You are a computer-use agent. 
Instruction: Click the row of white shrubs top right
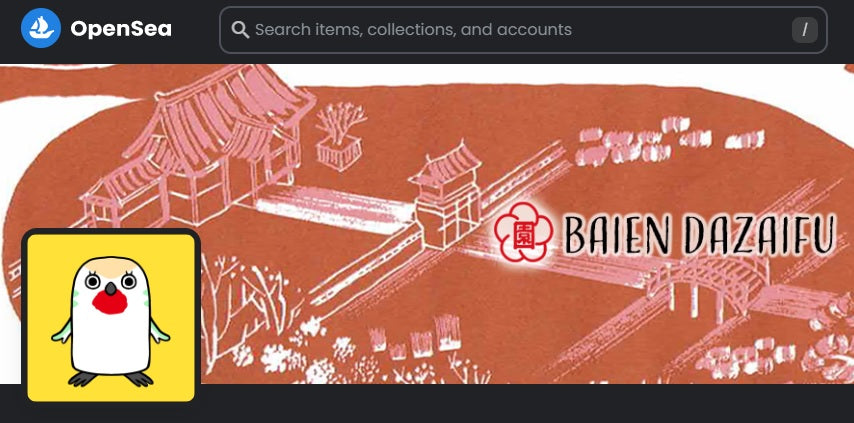coord(670,142)
